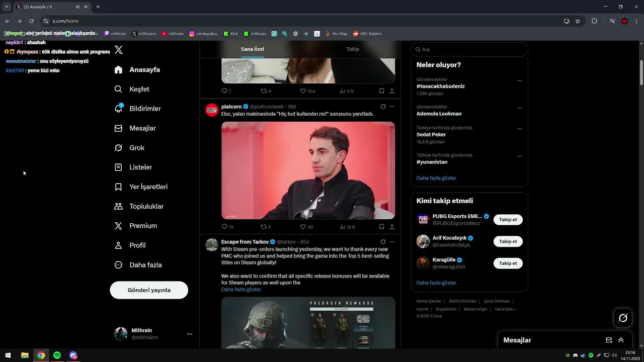View analytics of the platcorn post

(347, 227)
